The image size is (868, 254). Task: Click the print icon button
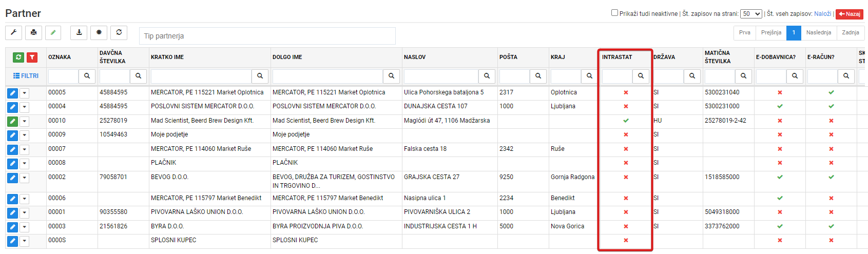point(33,32)
